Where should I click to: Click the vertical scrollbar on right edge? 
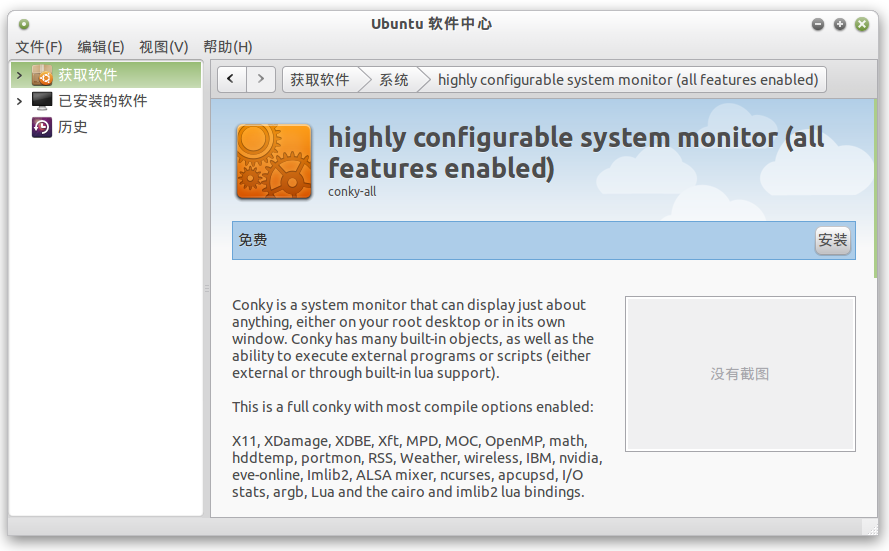[x=875, y=190]
